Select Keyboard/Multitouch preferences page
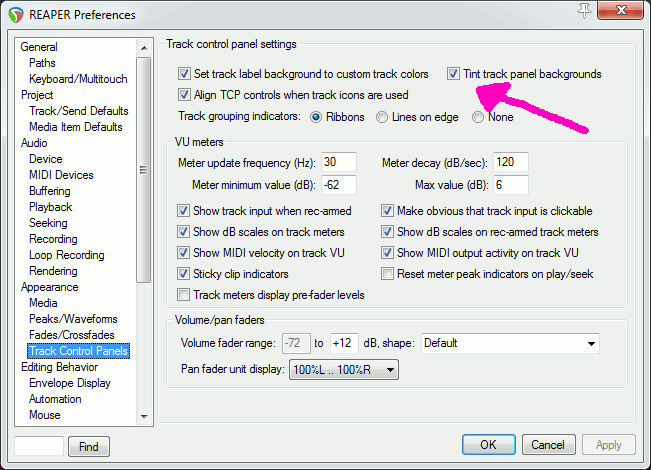The width and height of the screenshot is (651, 470). [78, 79]
